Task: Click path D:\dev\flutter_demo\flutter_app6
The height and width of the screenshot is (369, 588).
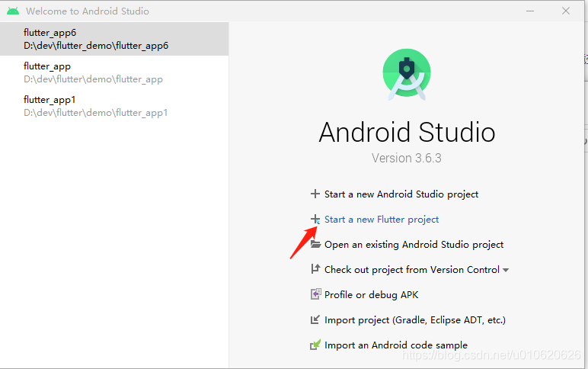Action: click(96, 46)
